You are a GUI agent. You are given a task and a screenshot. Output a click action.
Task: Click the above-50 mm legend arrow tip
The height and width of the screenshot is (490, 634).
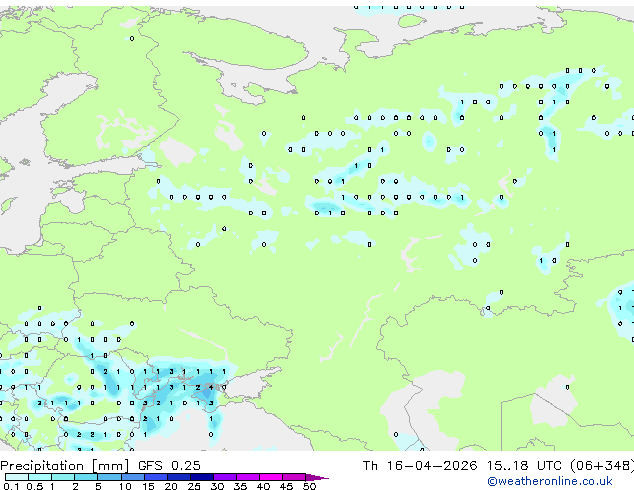pos(317,477)
